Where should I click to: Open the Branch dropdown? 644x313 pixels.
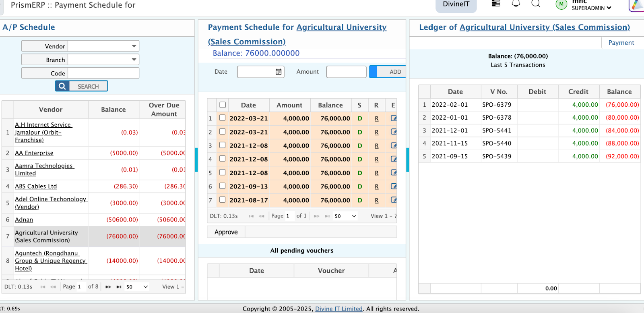pyautogui.click(x=103, y=60)
